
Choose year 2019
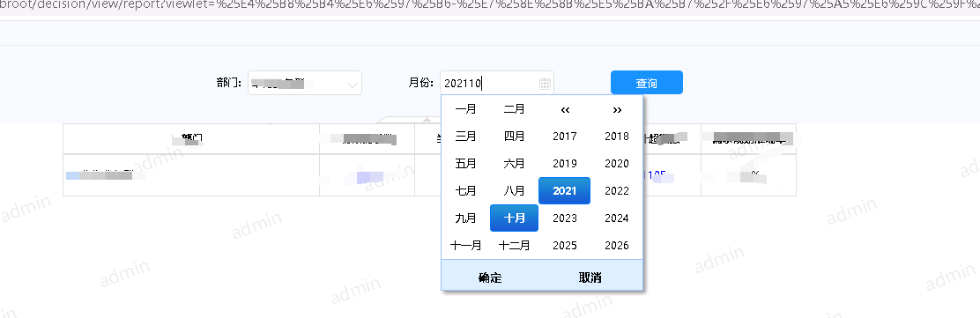[x=565, y=164]
